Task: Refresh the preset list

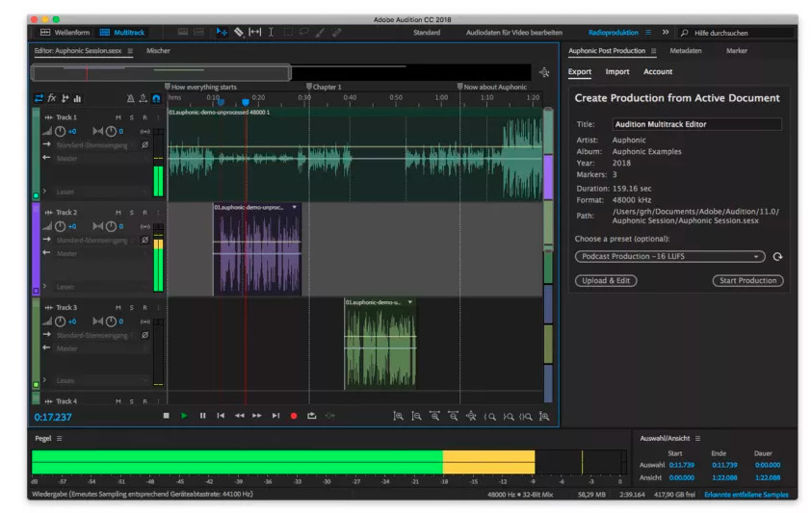Action: (x=777, y=256)
